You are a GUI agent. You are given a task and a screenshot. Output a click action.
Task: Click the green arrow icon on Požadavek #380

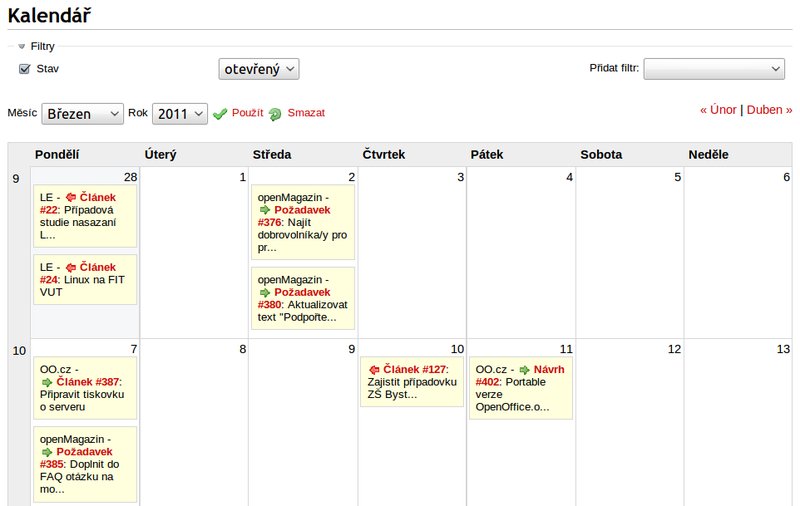tap(265, 293)
